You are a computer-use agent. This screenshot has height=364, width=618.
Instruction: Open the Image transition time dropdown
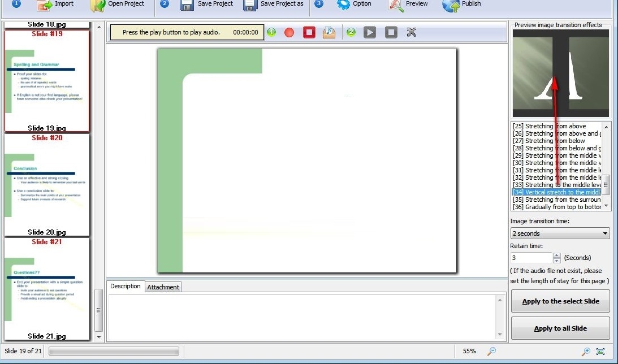point(560,233)
